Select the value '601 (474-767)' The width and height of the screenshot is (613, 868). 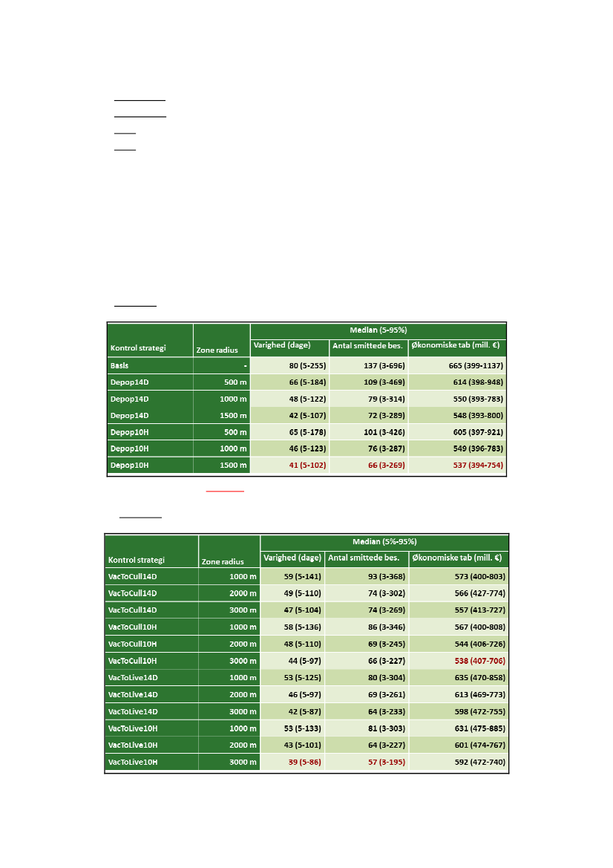pyautogui.click(x=479, y=745)
